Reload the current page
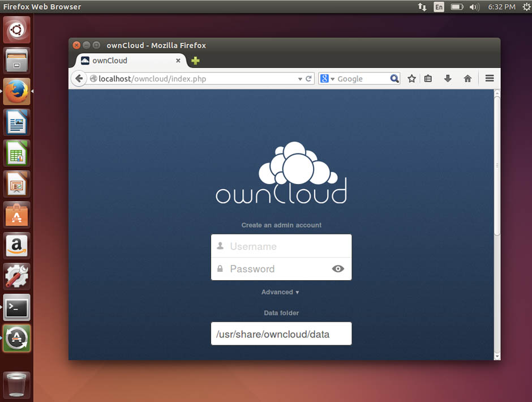This screenshot has width=532, height=402. pyautogui.click(x=308, y=79)
